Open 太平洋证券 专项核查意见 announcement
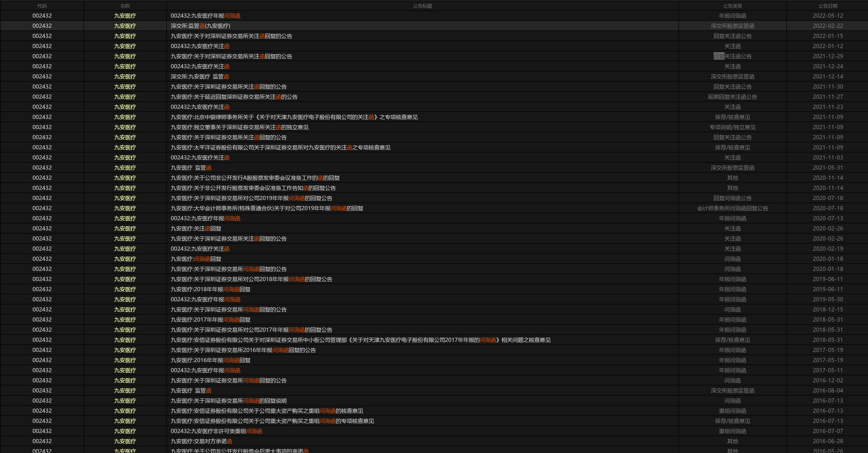Viewport: 868px width, 453px height. click(280, 148)
